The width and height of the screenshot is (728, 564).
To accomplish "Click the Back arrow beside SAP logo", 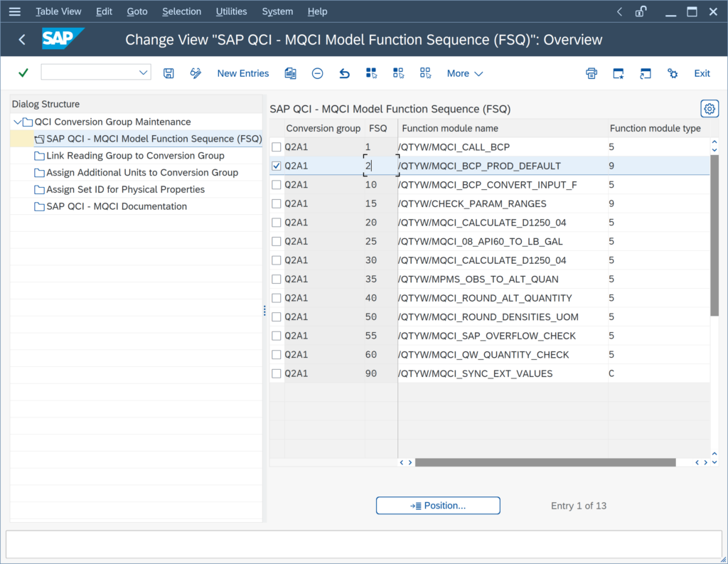I will tap(22, 40).
